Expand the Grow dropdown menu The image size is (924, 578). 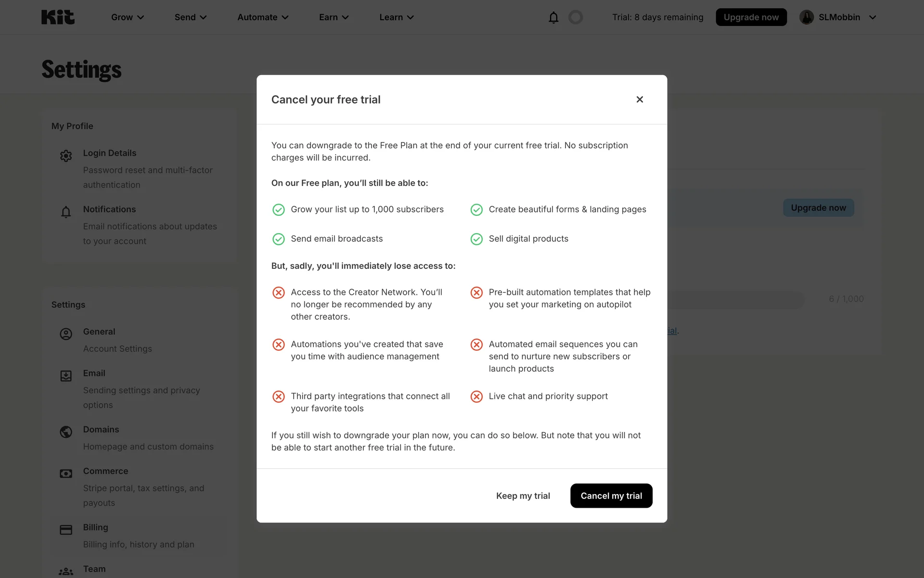[x=128, y=17]
